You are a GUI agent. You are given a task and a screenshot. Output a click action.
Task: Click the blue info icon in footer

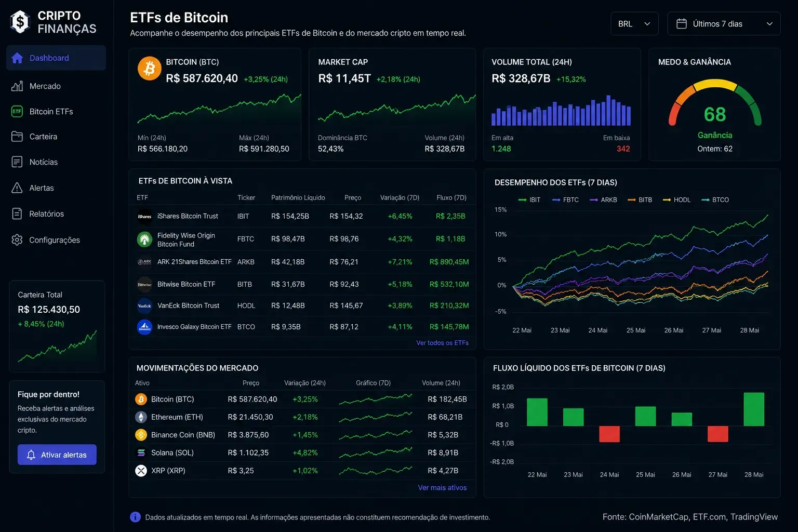tap(135, 517)
